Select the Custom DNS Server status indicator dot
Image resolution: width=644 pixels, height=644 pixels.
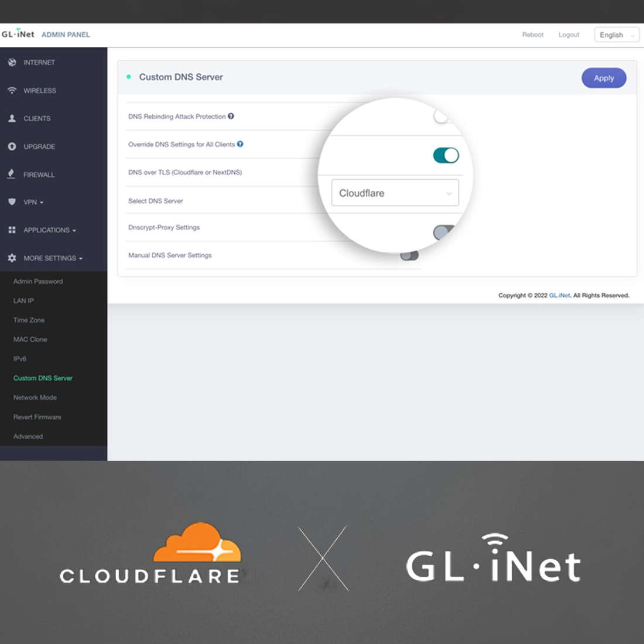click(129, 76)
